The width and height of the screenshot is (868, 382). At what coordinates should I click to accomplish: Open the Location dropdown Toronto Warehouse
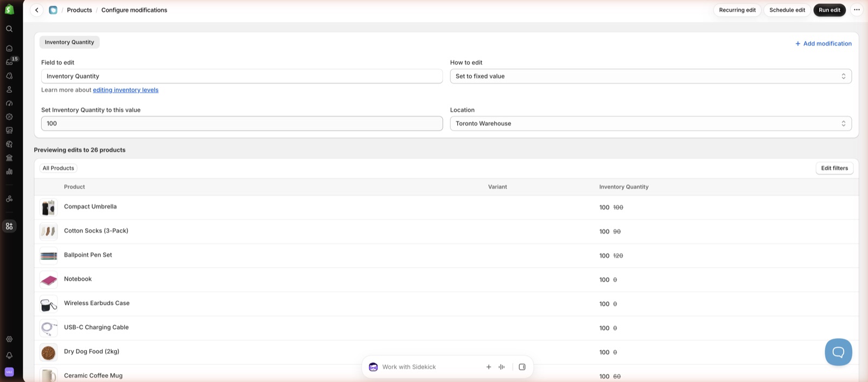tap(650, 124)
